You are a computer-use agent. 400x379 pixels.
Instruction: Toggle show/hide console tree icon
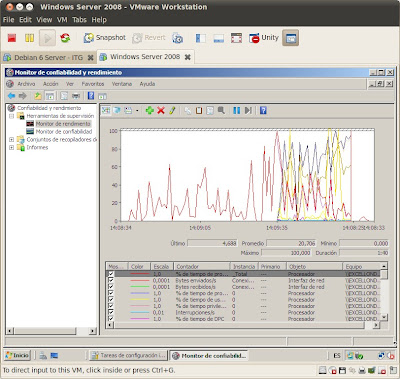point(50,96)
